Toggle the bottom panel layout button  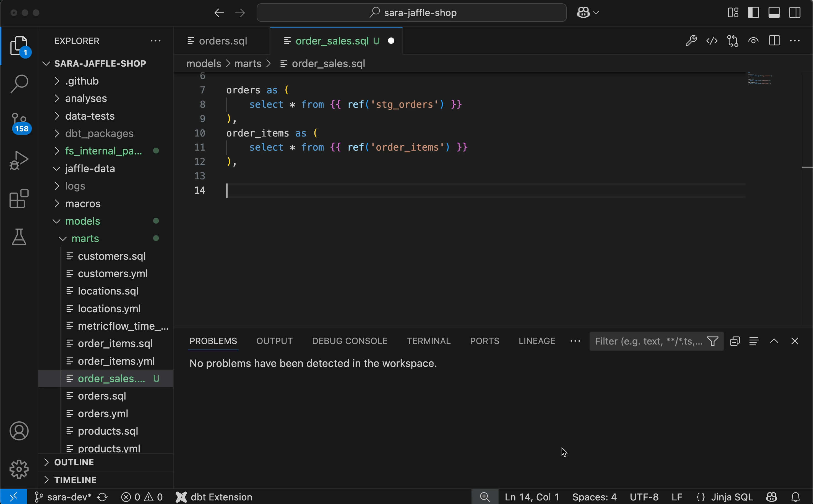[x=774, y=13]
